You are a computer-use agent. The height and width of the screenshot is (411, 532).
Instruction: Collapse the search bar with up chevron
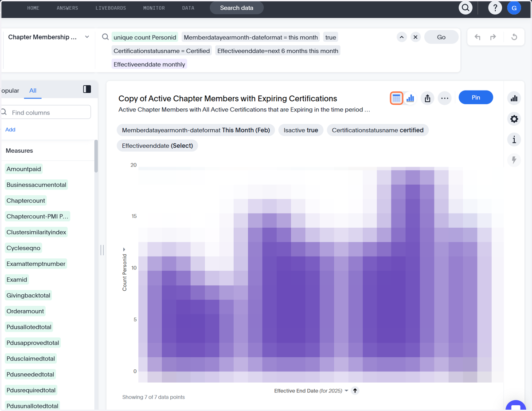402,37
